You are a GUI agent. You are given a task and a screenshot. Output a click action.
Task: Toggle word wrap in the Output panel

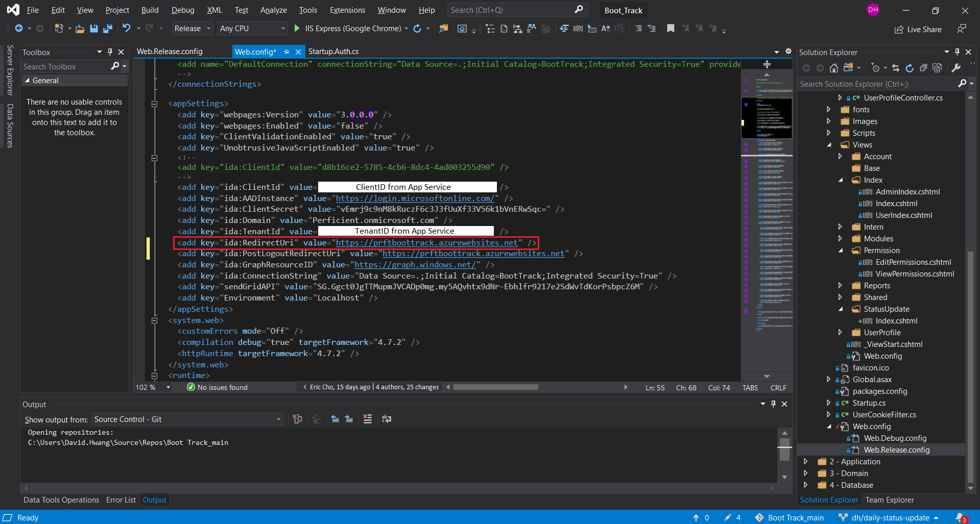point(387,419)
